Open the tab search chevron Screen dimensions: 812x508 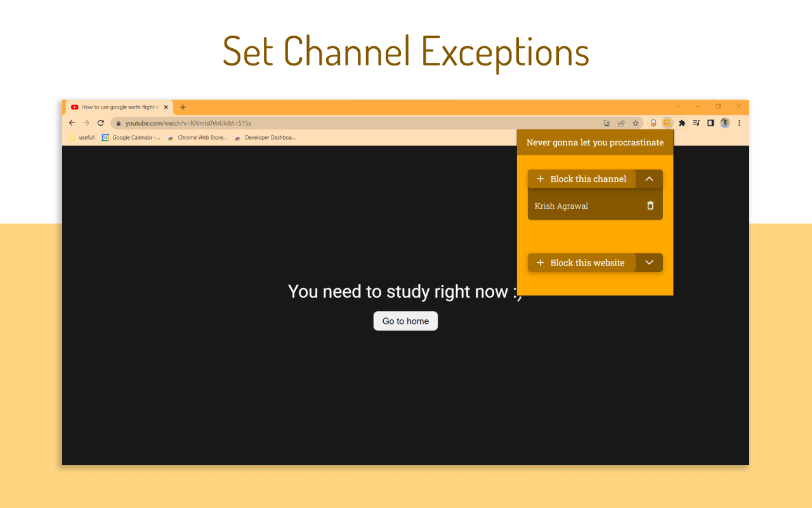click(678, 107)
